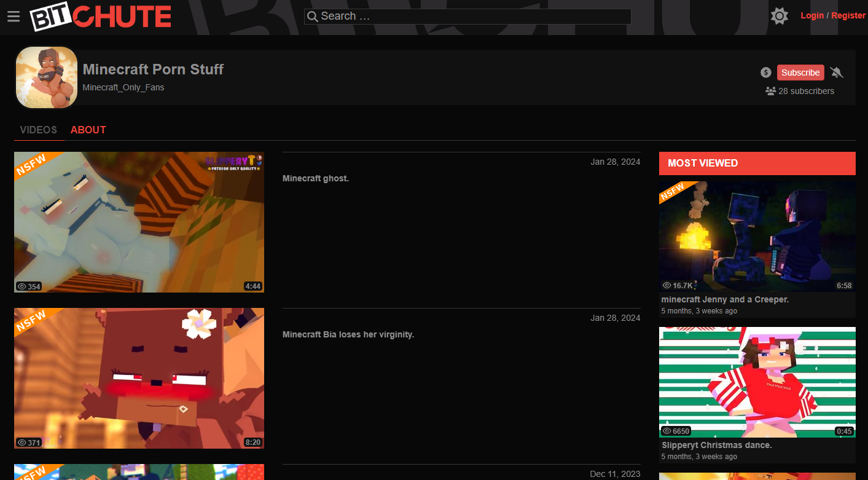Focus the Search input field
This screenshot has width=868, height=480.
467,17
